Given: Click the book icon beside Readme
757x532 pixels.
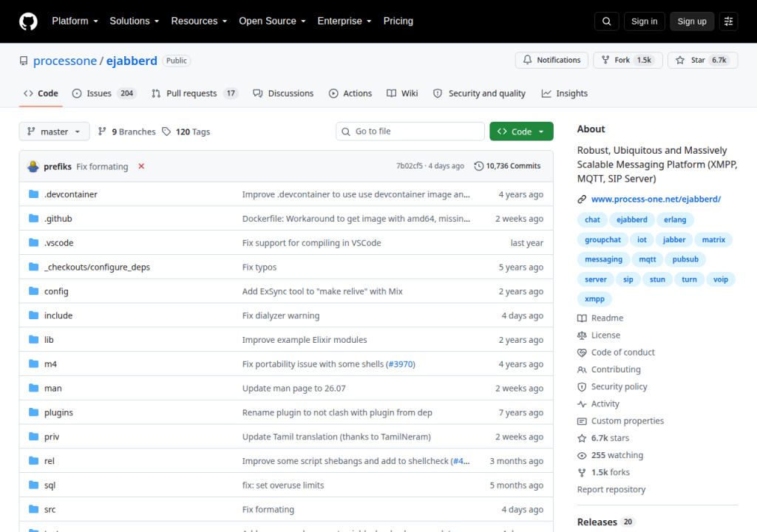Looking at the screenshot, I should click(582, 318).
